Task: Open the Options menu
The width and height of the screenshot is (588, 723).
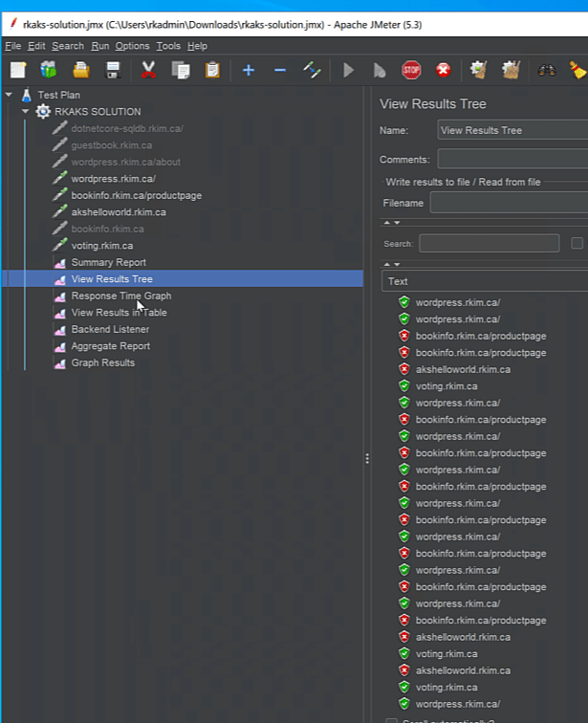Action: [x=132, y=46]
